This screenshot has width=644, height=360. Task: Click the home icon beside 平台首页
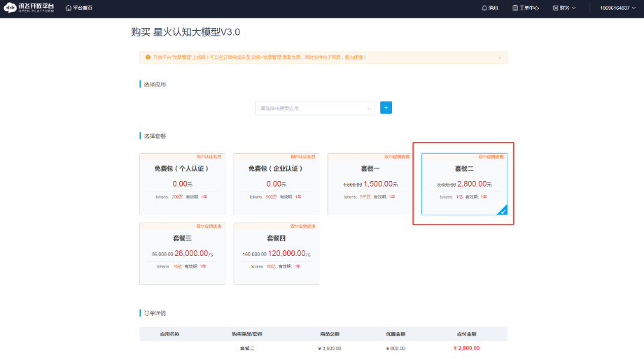click(x=68, y=8)
